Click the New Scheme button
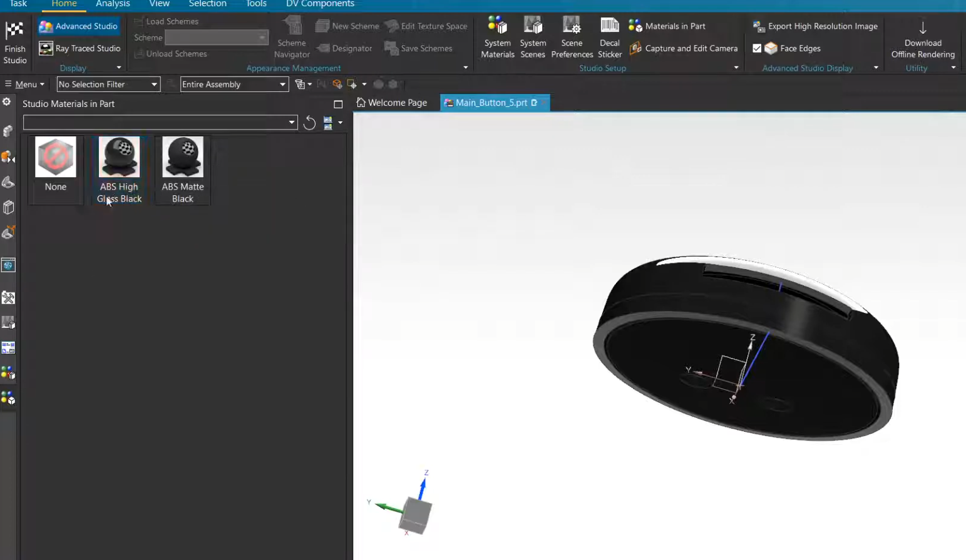Image resolution: width=966 pixels, height=560 pixels. coord(347,26)
